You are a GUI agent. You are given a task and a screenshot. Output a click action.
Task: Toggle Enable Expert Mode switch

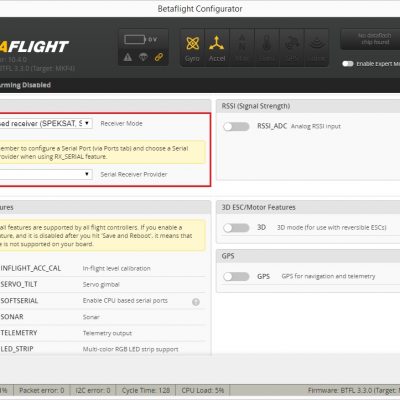(348, 64)
